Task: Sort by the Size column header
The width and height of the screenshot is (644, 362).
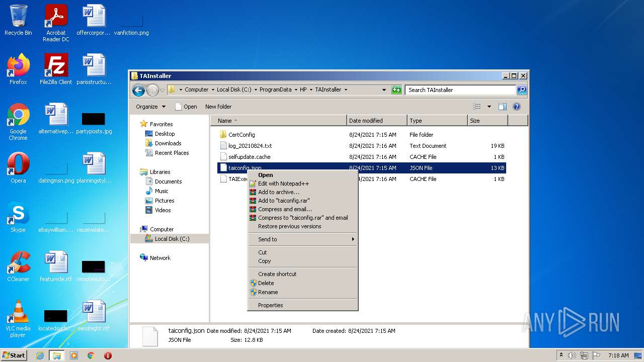Action: (488, 121)
